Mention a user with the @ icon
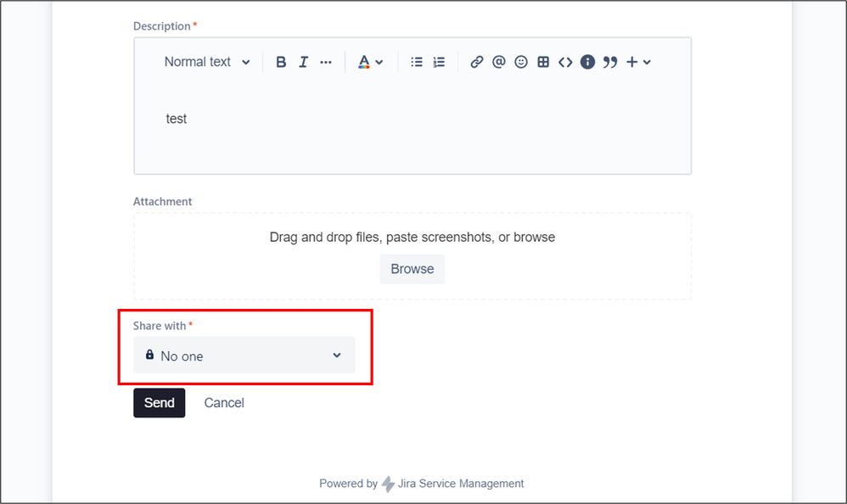This screenshot has height=504, width=847. (498, 62)
